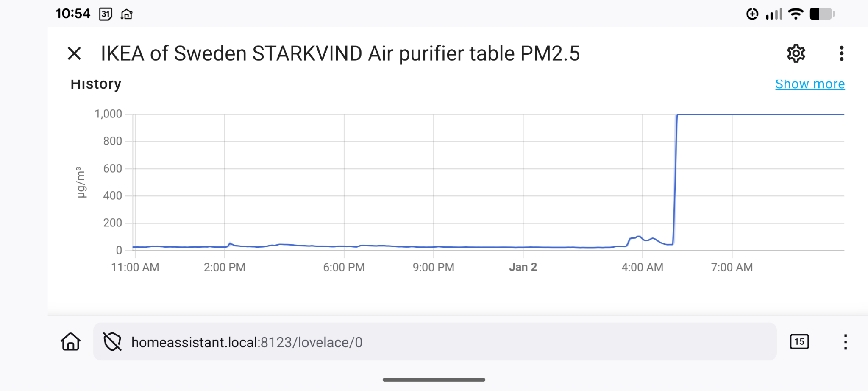The width and height of the screenshot is (868, 391).
Task: Tap the Home Assistant notification icon
Action: click(127, 14)
